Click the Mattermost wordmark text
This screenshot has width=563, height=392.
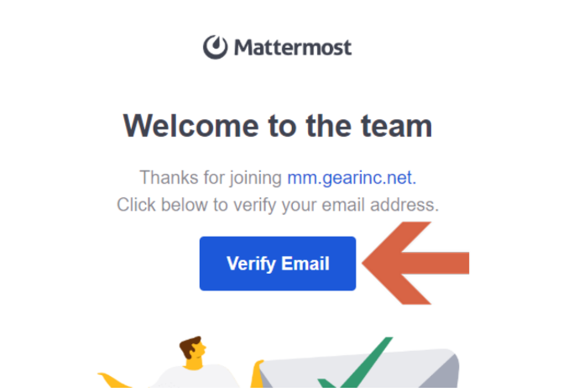(x=293, y=48)
